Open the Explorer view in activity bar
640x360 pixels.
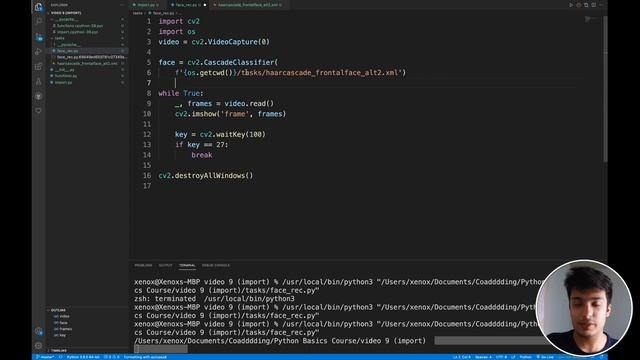(38, 7)
